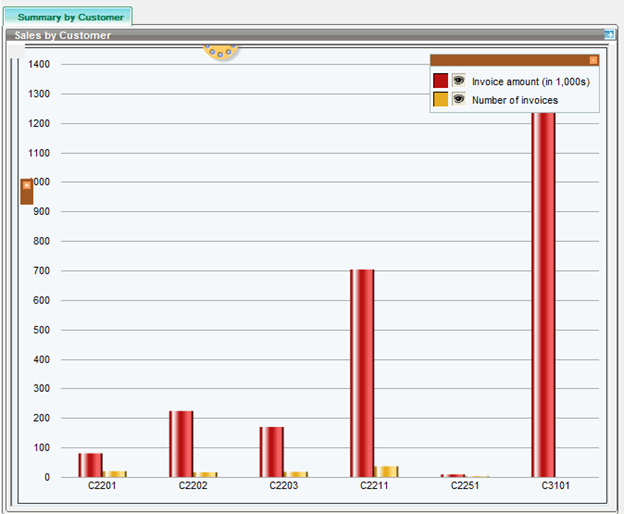Click the yellow invoices bar for C2211
624x514 pixels.
[386, 471]
